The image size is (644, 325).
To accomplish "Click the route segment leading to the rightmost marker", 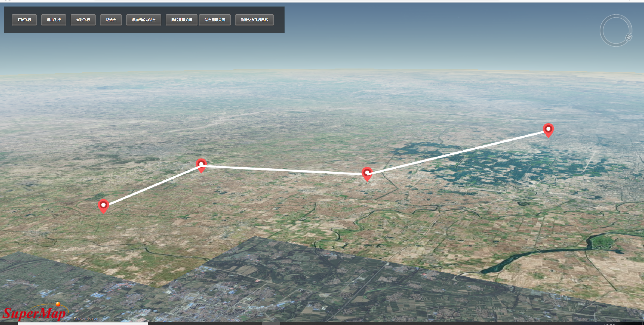I will tap(458, 152).
